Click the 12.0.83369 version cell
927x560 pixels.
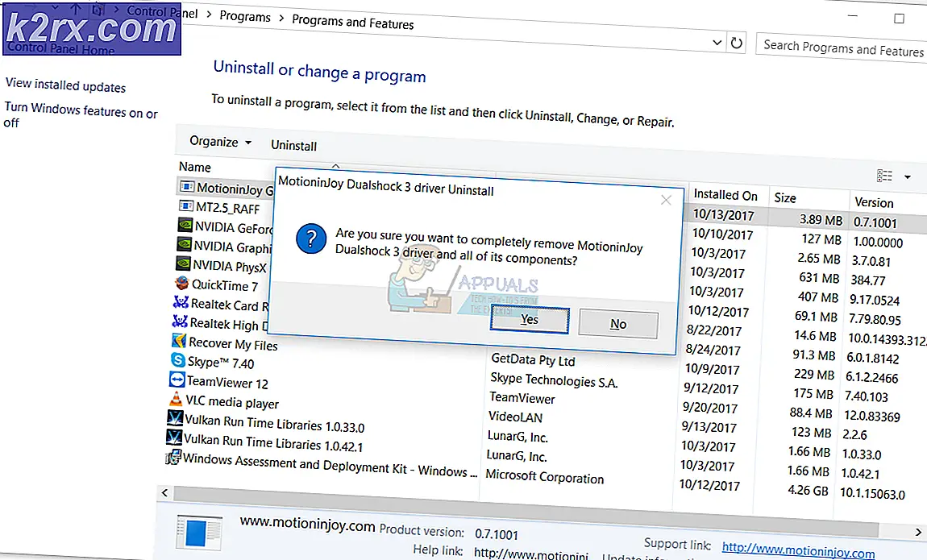(x=872, y=416)
